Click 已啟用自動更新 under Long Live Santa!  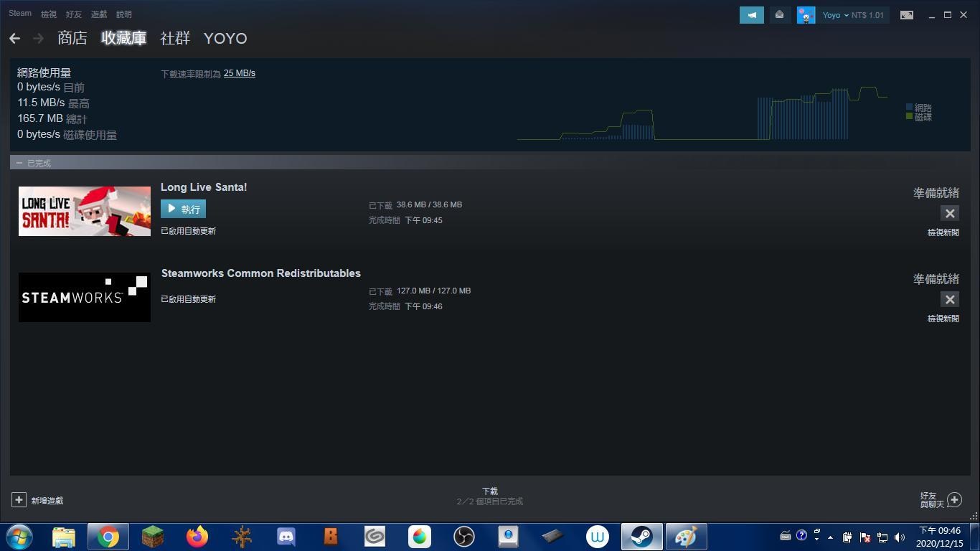tap(188, 231)
